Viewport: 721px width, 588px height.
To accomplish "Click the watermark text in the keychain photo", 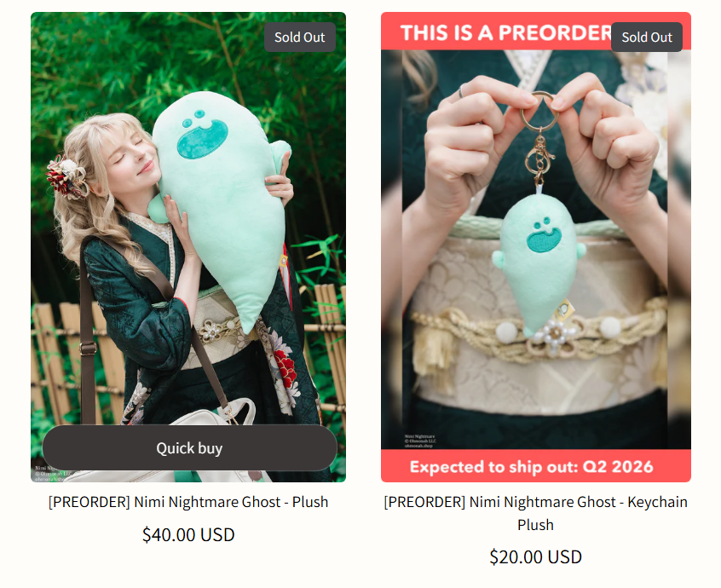I will 420,441.
